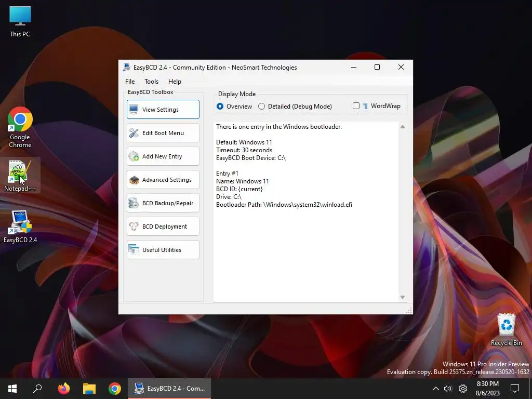This screenshot has height=399, width=532.
Task: Launch Firefox from the taskbar
Action: pos(63,389)
